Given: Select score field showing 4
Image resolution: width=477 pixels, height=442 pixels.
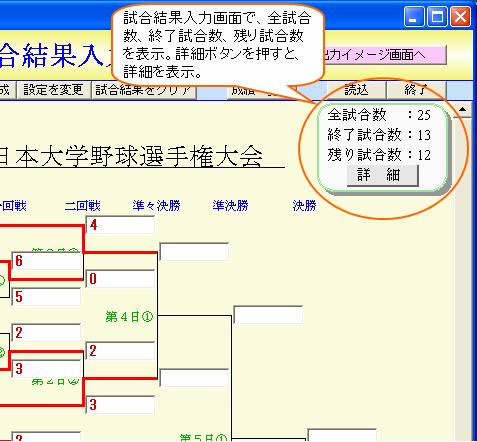Looking at the screenshot, I should 120,225.
